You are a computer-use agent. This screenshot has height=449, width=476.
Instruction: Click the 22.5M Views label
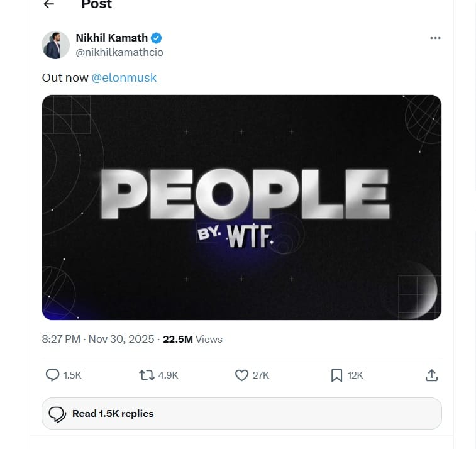tap(192, 339)
